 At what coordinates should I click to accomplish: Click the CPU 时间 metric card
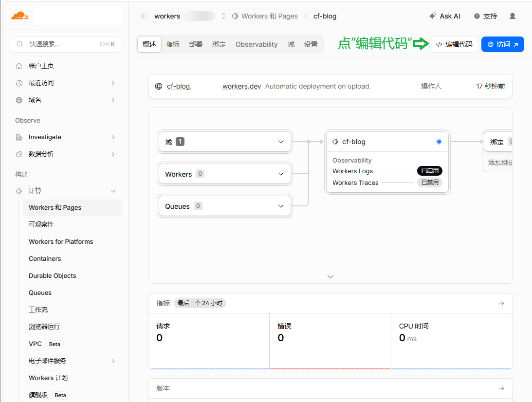coord(452,341)
